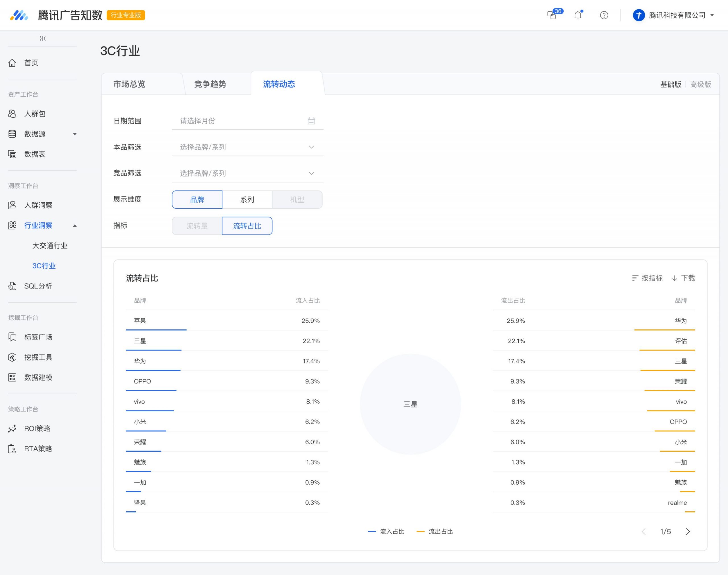This screenshot has width=728, height=575.
Task: Open 大交通行业 submenu item
Action: click(x=50, y=246)
